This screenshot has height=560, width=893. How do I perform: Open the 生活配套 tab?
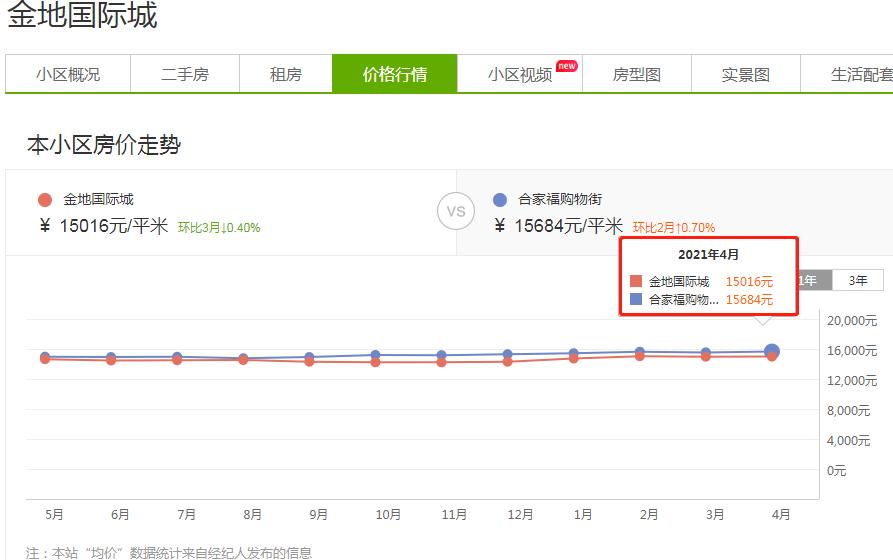click(x=849, y=74)
